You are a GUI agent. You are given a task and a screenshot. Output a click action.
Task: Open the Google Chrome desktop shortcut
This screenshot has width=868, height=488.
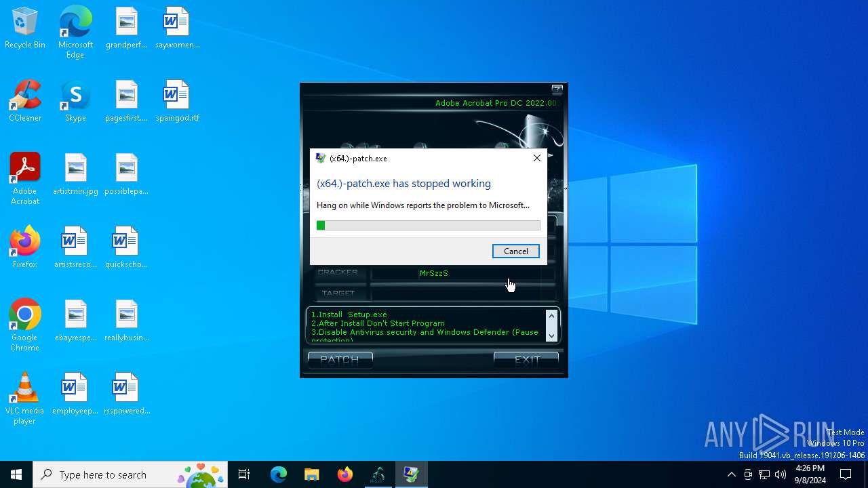[25, 325]
